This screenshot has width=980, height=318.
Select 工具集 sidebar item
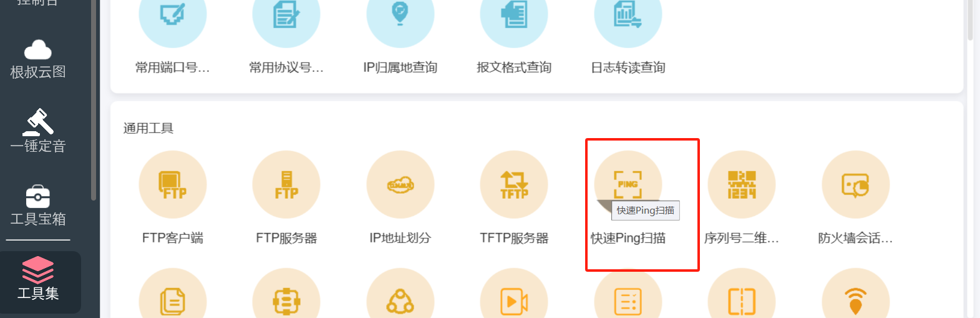click(x=38, y=279)
